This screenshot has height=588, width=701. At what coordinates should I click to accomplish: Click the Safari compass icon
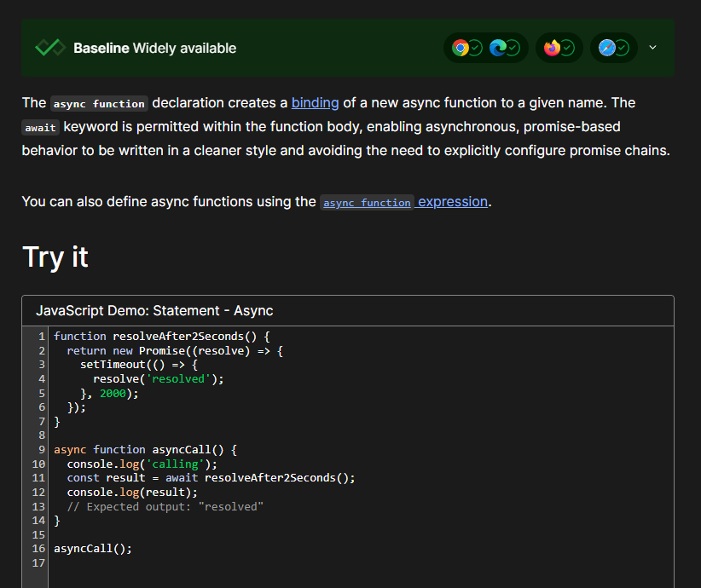(x=606, y=48)
